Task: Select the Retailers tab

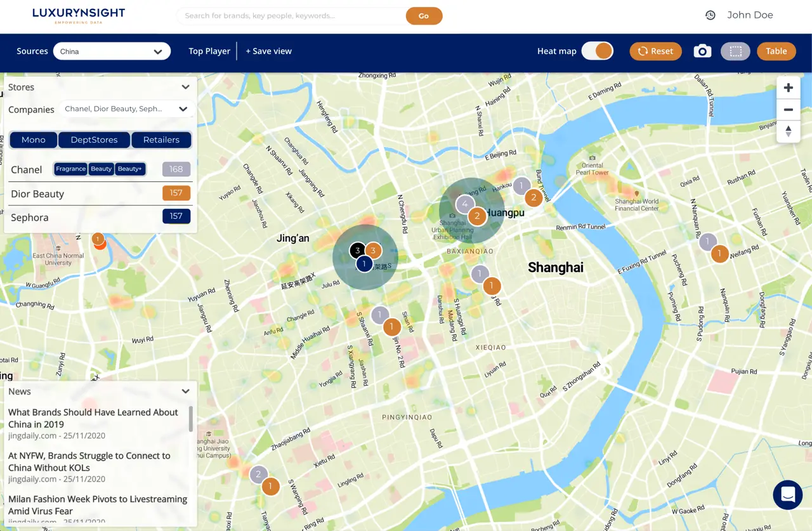Action: point(161,140)
